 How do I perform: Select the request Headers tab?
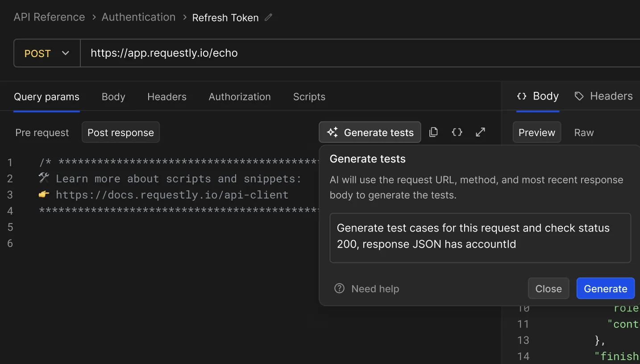(x=167, y=97)
